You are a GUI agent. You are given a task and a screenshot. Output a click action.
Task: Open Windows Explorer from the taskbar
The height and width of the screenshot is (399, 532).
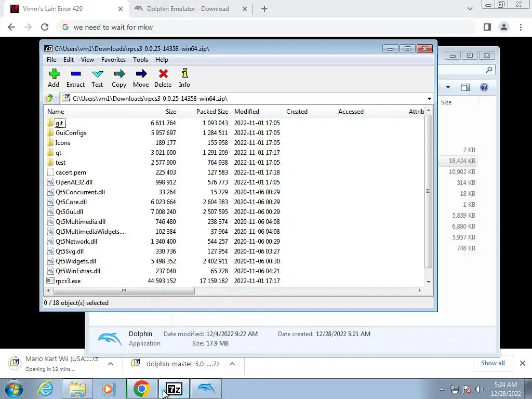[x=77, y=389]
